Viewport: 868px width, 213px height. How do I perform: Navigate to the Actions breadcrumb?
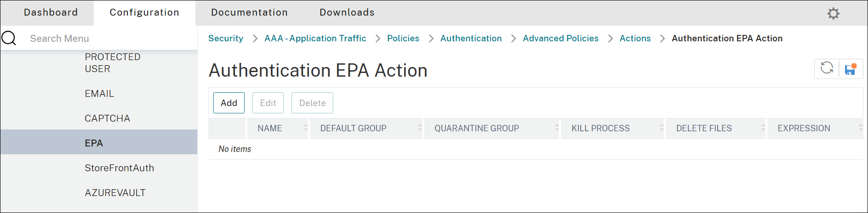coord(635,39)
